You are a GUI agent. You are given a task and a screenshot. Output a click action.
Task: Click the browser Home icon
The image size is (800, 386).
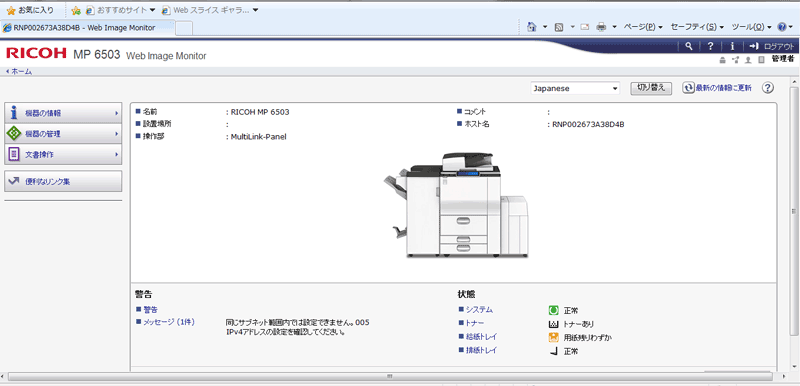click(x=532, y=27)
